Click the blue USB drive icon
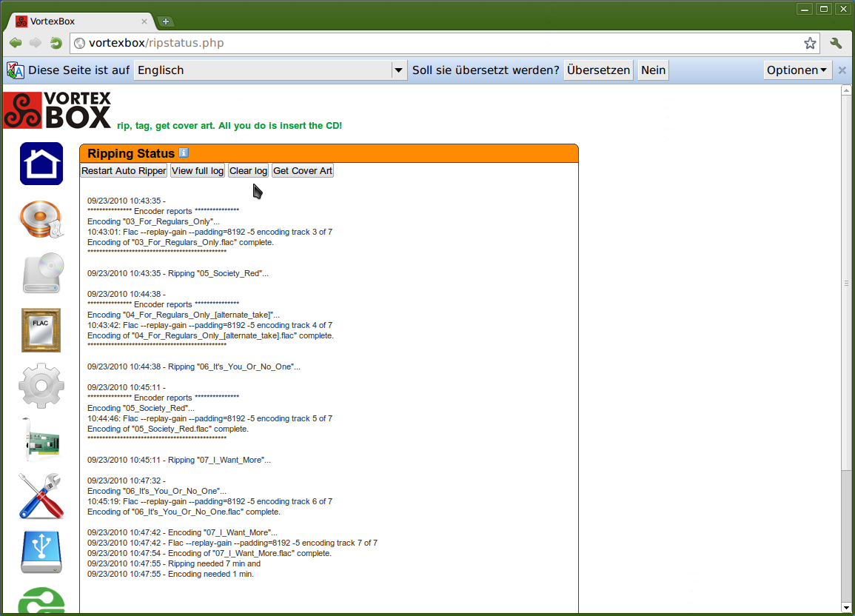This screenshot has width=855, height=616. click(x=41, y=552)
